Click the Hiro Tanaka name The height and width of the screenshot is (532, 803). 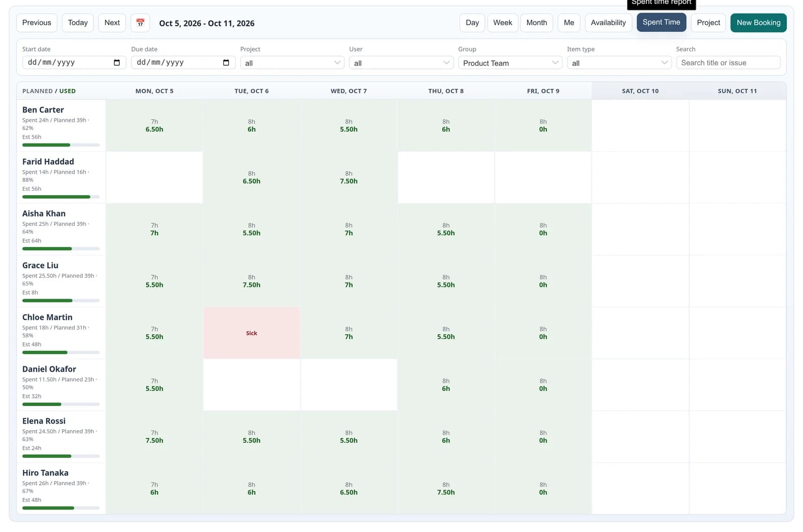click(x=45, y=473)
